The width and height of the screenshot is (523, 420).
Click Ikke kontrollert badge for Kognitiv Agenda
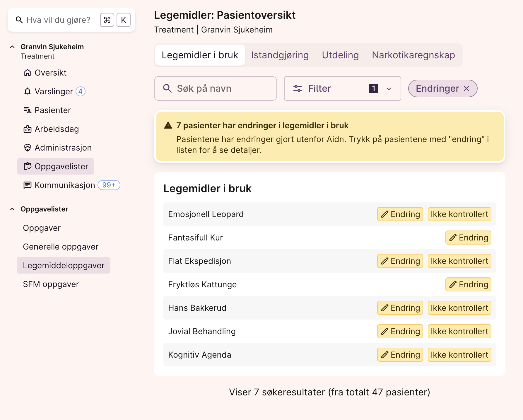point(459,355)
